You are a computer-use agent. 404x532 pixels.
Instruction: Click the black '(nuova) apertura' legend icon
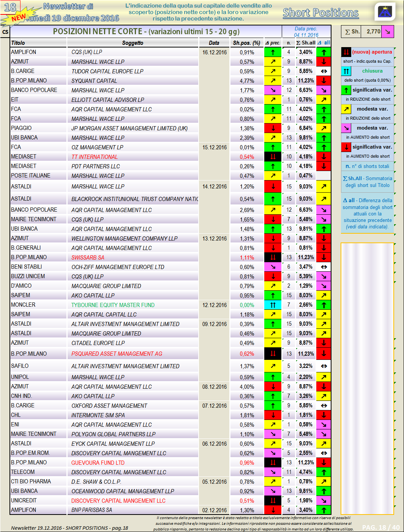346,52
